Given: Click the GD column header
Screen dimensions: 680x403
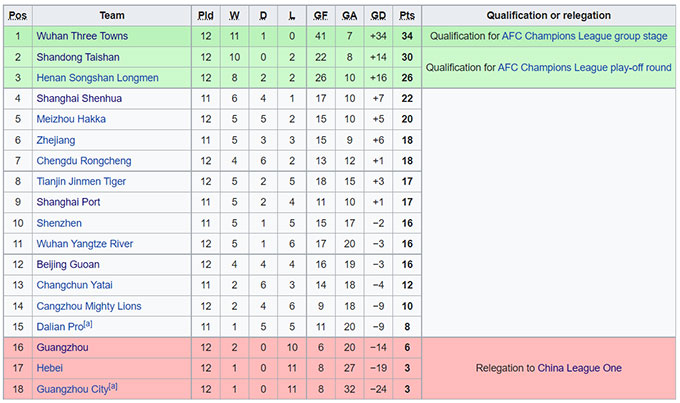Looking at the screenshot, I should point(378,16).
